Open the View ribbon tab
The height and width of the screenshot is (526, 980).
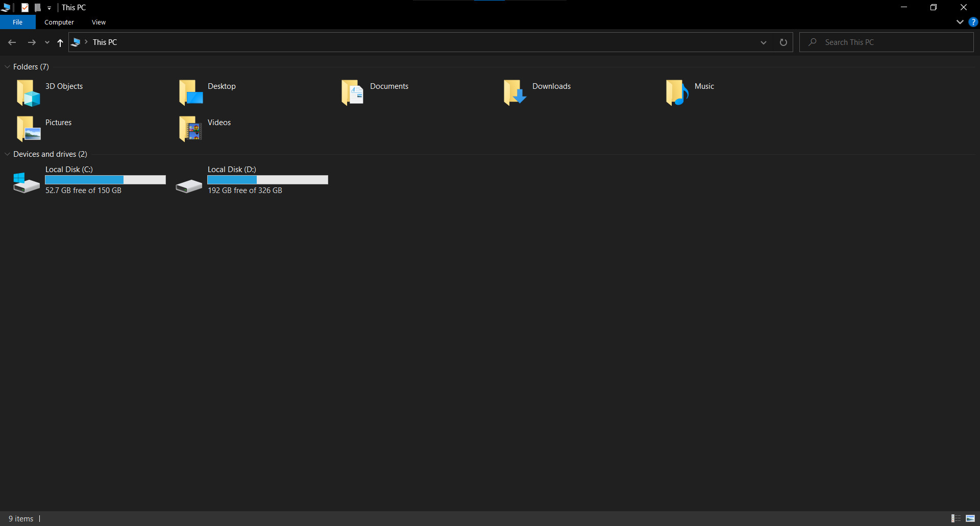99,22
